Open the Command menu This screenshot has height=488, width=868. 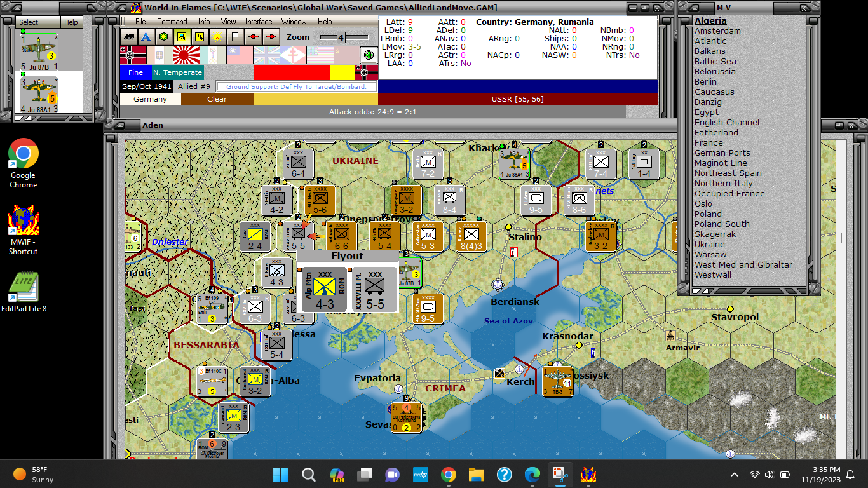[172, 22]
